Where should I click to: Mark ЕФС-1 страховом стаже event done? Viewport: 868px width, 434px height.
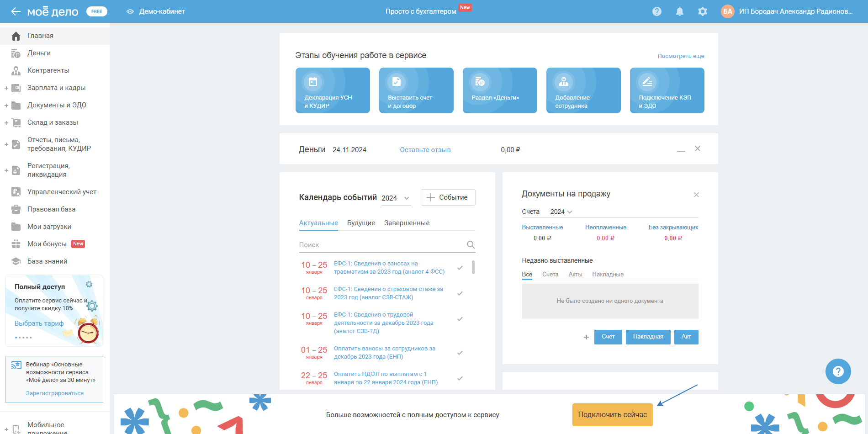click(x=460, y=293)
